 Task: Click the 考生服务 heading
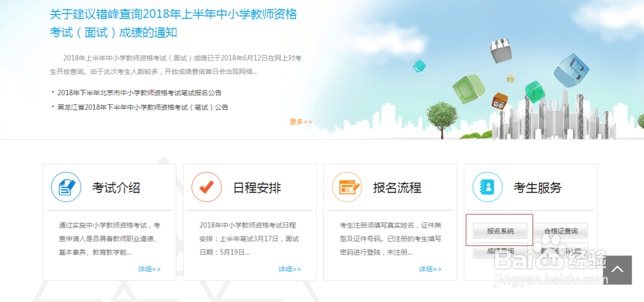click(x=538, y=188)
